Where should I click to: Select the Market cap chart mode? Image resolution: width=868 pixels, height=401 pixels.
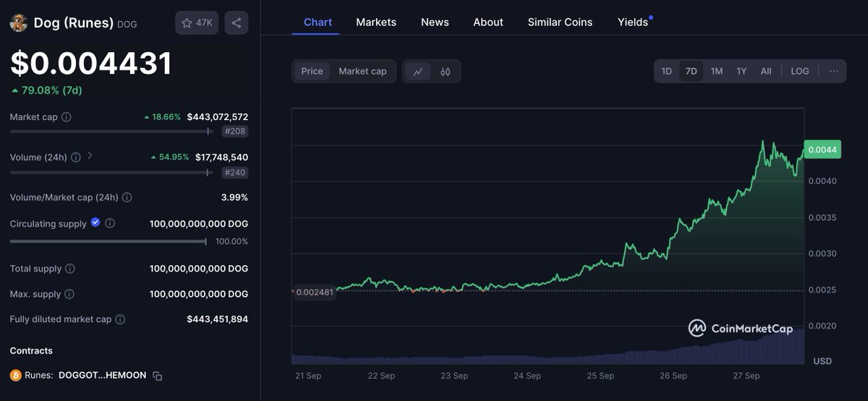click(362, 71)
